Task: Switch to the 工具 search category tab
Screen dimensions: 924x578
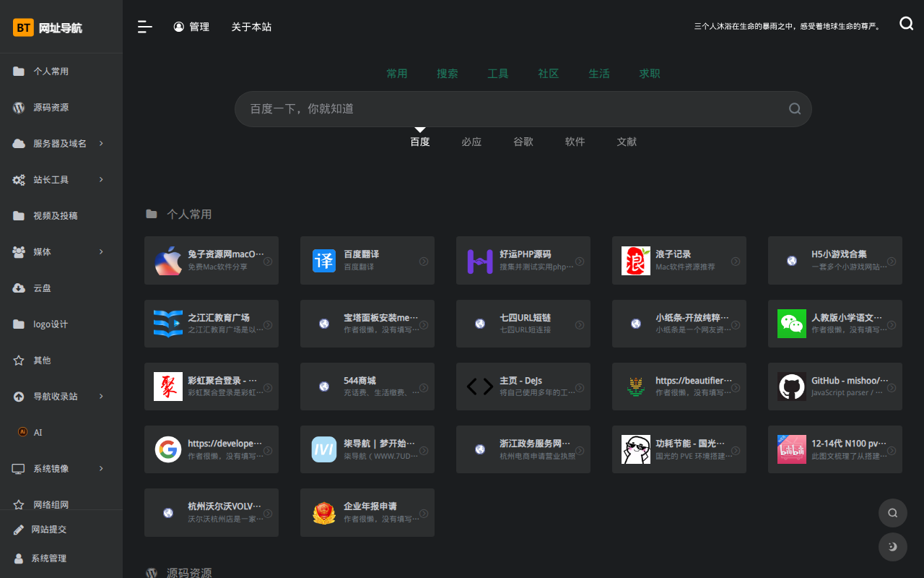Action: coord(497,74)
